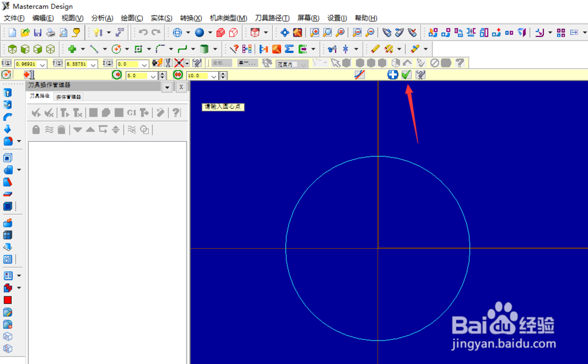The width and height of the screenshot is (588, 364).
Task: Lock the radius value button
Action: [x=117, y=75]
